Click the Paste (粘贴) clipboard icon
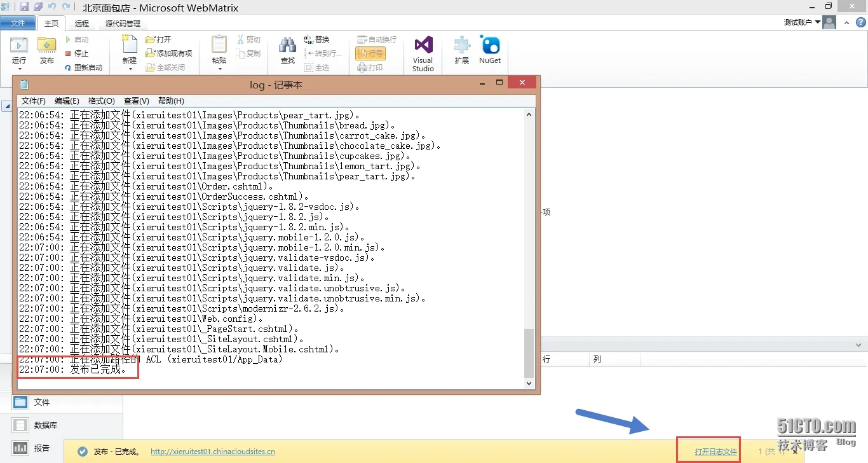The width and height of the screenshot is (868, 463). [x=219, y=45]
